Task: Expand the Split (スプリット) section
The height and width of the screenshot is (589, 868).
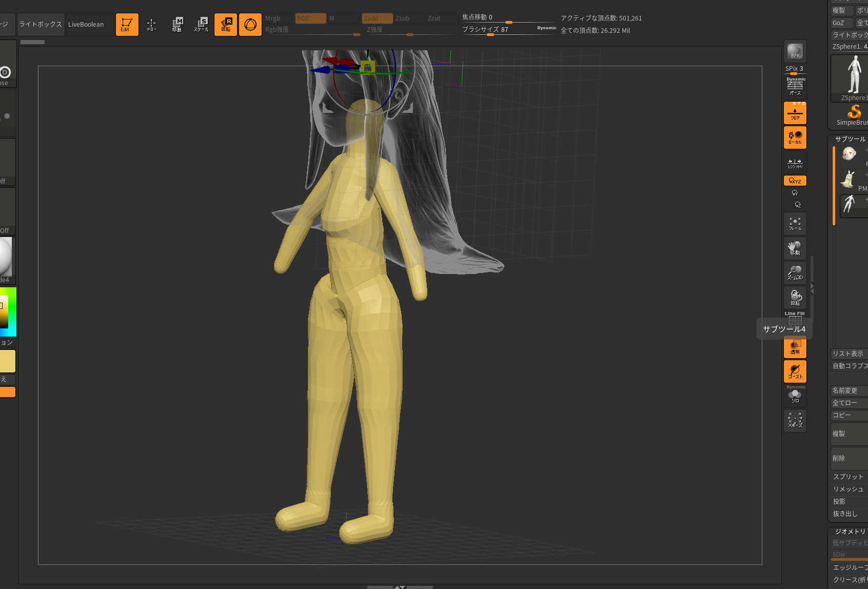Action: coord(849,477)
